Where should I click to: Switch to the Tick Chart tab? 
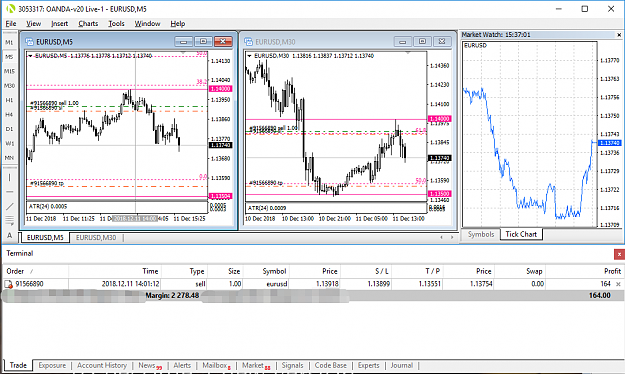(x=521, y=234)
